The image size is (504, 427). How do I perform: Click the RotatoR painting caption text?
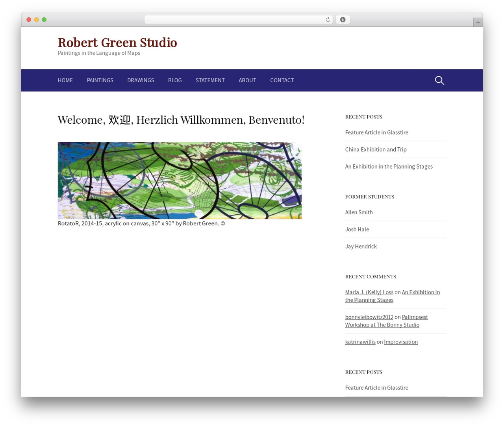(141, 223)
